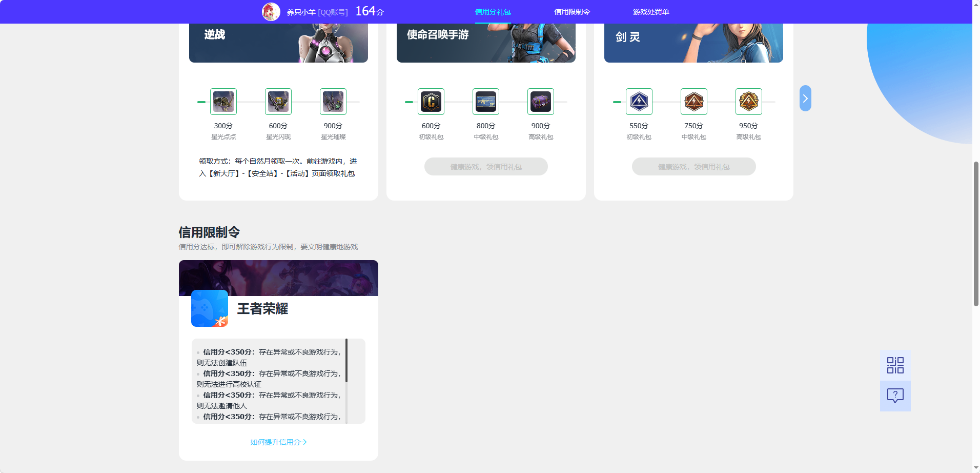Select the 使命召唤手游 800分 中级礼包 icon
The width and height of the screenshot is (980, 473).
point(486,102)
